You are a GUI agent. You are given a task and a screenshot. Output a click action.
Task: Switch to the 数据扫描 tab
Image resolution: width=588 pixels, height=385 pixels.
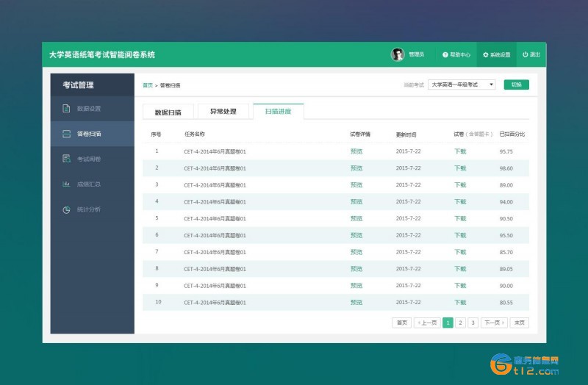pos(168,112)
